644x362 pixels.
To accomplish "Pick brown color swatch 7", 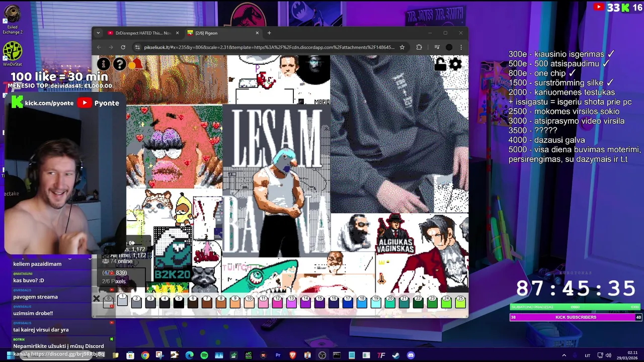I will [207, 302].
